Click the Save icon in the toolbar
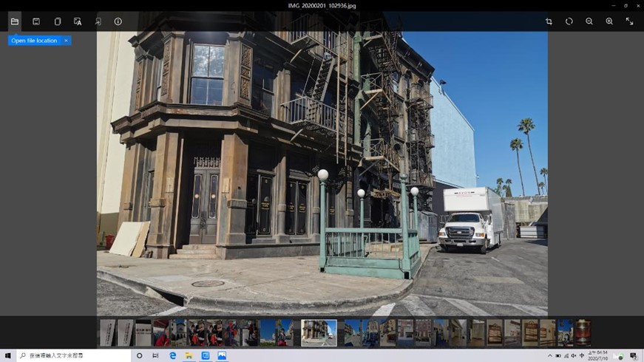This screenshot has height=362, width=644. [x=35, y=21]
